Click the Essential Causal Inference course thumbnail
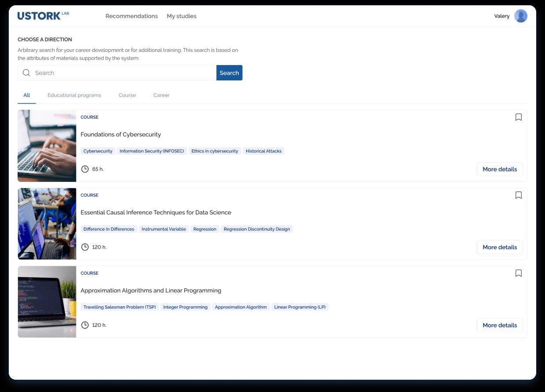The width and height of the screenshot is (545, 392). pos(47,224)
